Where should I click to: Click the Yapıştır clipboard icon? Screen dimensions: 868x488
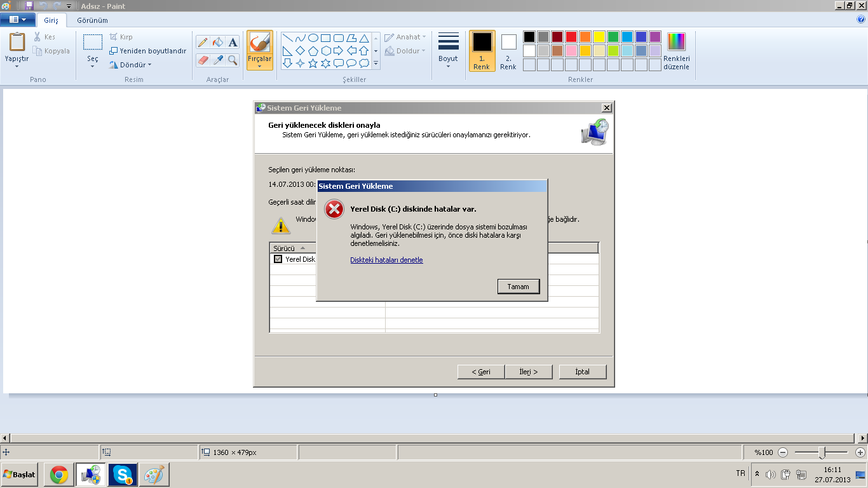click(x=17, y=42)
